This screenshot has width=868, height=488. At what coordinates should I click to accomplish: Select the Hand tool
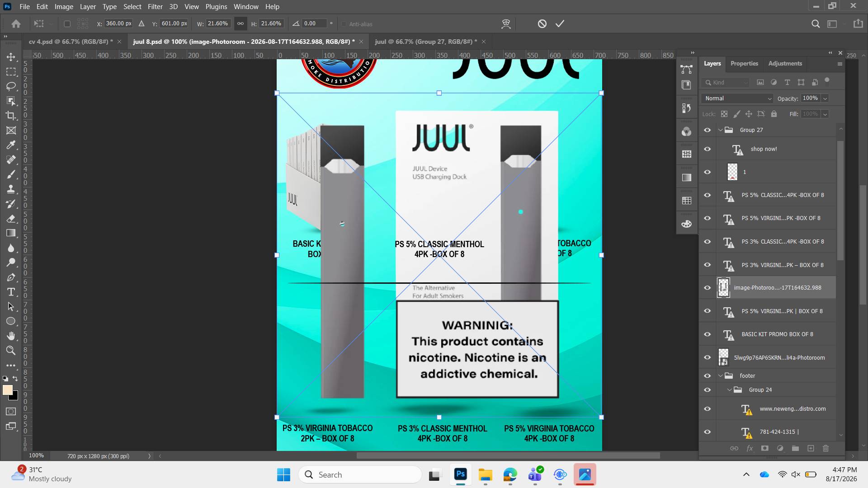click(x=11, y=336)
